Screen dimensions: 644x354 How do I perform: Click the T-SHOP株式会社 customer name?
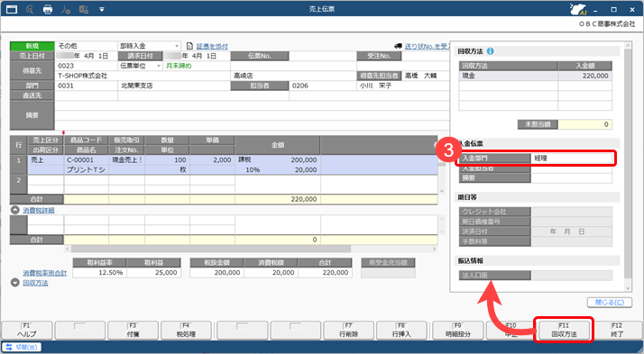coord(83,76)
